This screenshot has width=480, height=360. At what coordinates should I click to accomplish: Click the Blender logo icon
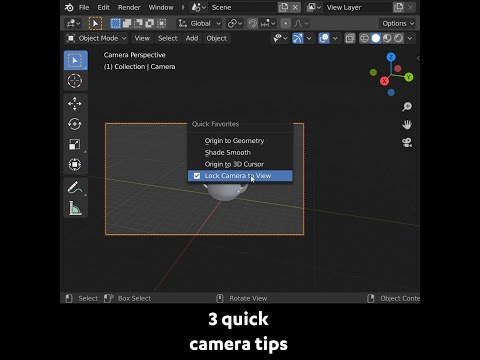tap(69, 7)
